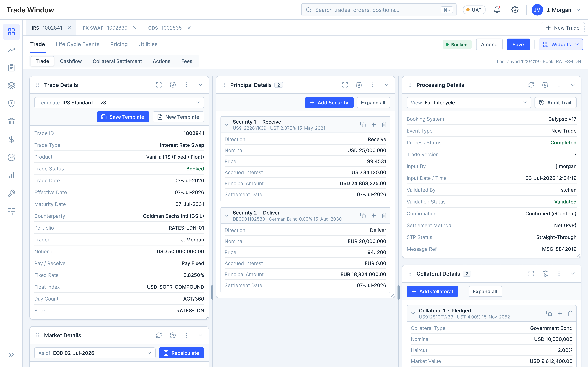This screenshot has width=588, height=367.
Task: Open Collateral Details kebab menu
Action: coord(559,274)
